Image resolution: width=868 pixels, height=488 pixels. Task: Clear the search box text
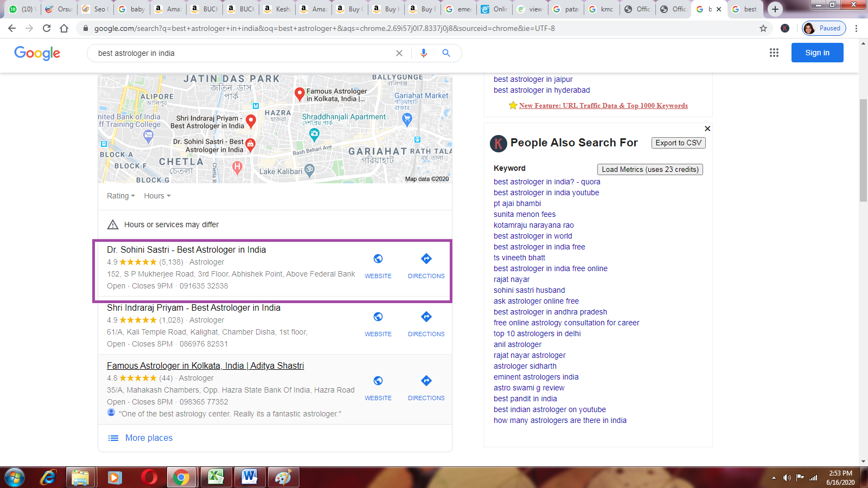tap(399, 53)
